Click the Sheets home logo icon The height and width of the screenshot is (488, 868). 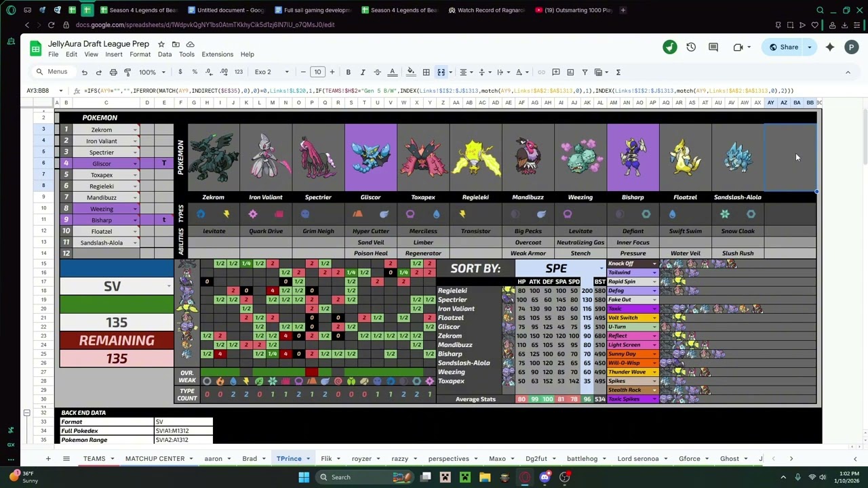pos(36,48)
